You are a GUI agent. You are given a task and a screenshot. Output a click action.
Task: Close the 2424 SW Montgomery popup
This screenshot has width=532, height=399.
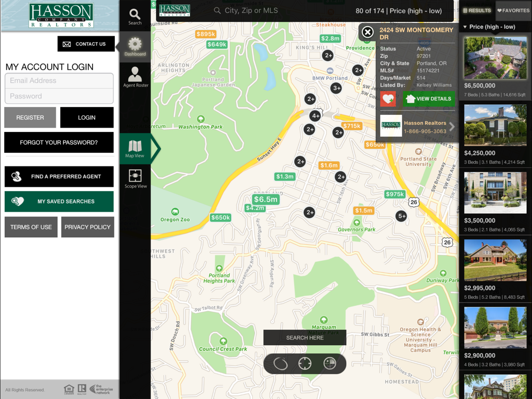click(368, 32)
